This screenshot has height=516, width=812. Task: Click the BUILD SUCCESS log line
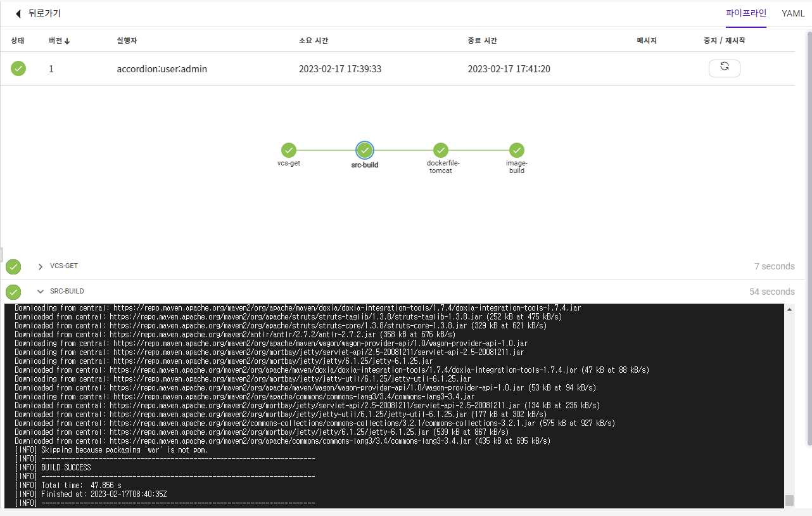click(53, 468)
